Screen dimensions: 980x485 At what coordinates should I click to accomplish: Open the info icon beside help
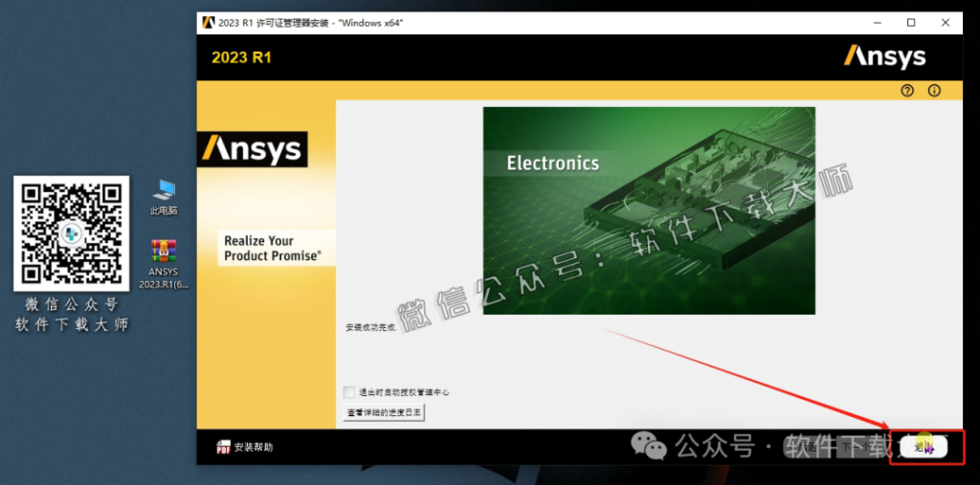pyautogui.click(x=934, y=91)
